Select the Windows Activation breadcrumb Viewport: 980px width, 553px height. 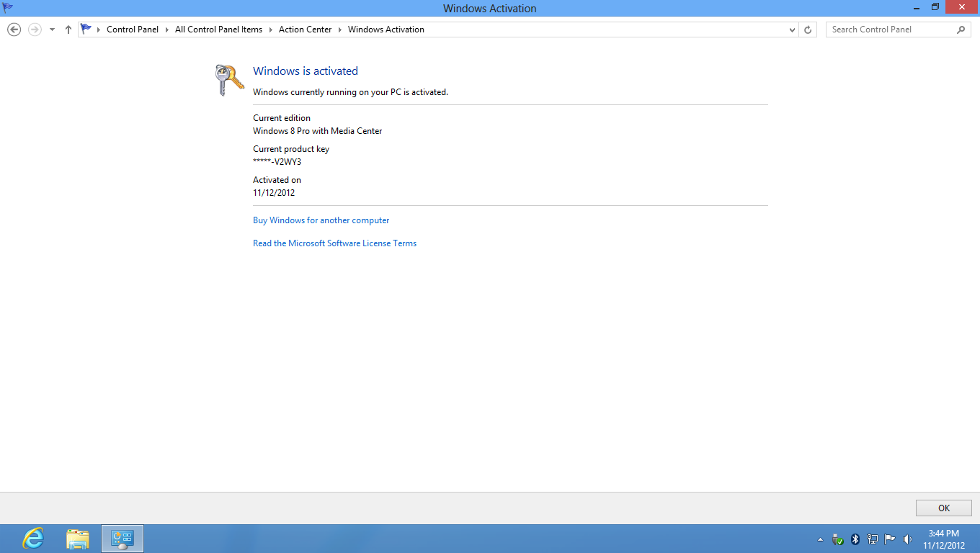(386, 30)
